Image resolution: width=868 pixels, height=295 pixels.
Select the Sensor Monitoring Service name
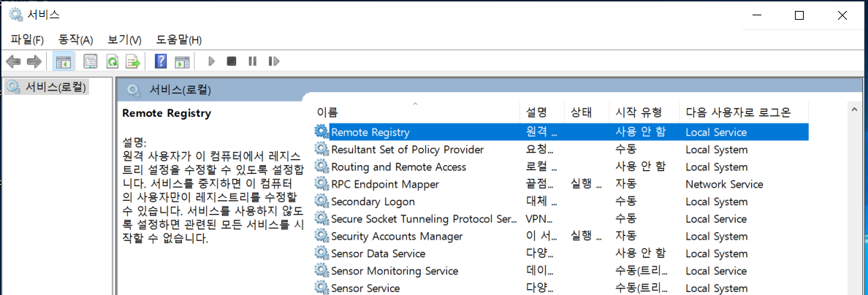395,271
